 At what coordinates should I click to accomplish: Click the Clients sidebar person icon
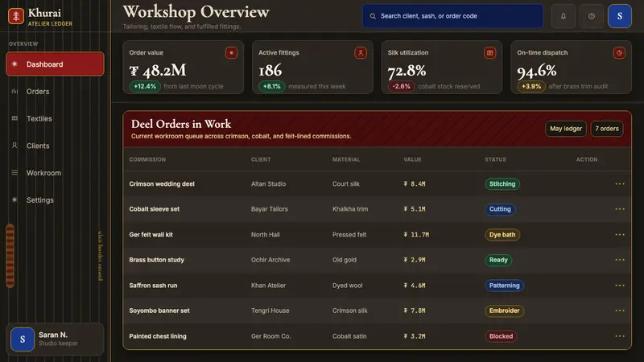point(14,146)
